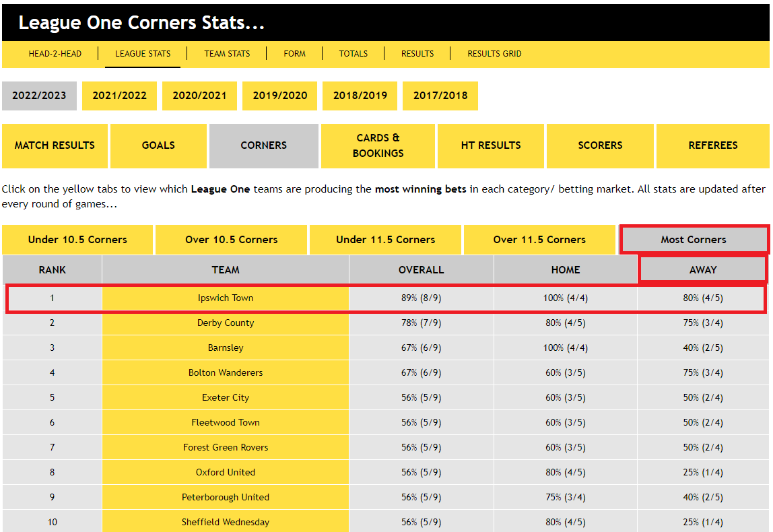Open the Derby County team link
This screenshot has height=532, width=773.
point(226,323)
